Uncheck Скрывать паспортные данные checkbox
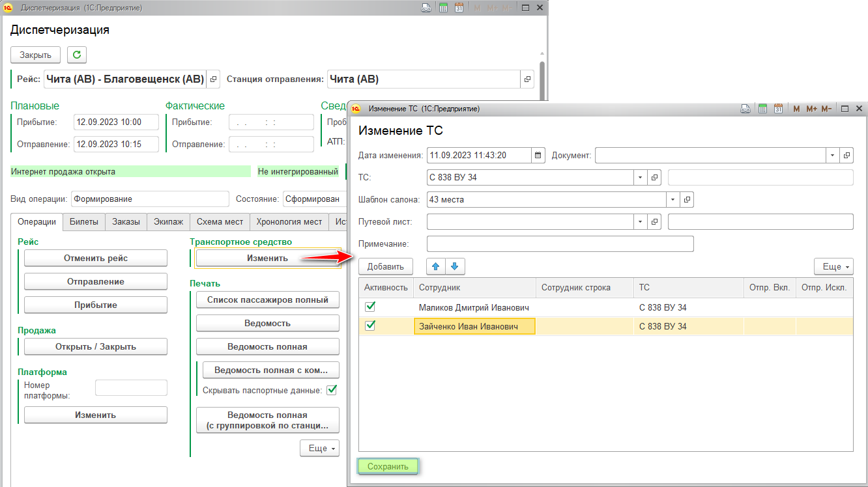 tap(332, 391)
